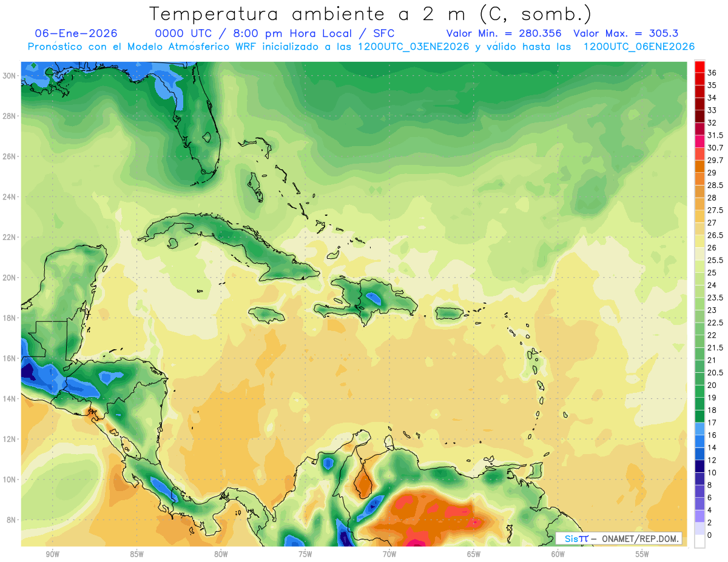Click the legend swatch between 32 and 31.5
Image resolution: width=728 pixels, height=562 pixels.
tap(699, 129)
